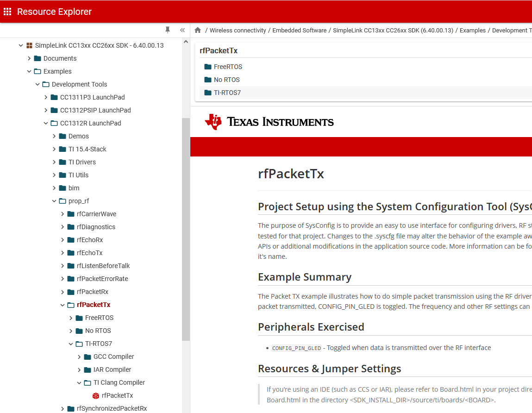Image resolution: width=532 pixels, height=413 pixels.
Task: Click the red rfPacketTx project icon
Action: (96, 395)
